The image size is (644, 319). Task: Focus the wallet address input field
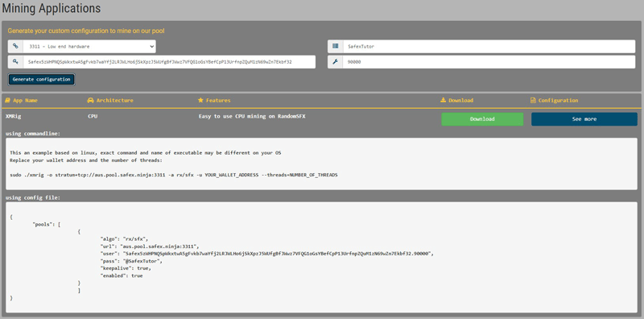[x=169, y=62]
